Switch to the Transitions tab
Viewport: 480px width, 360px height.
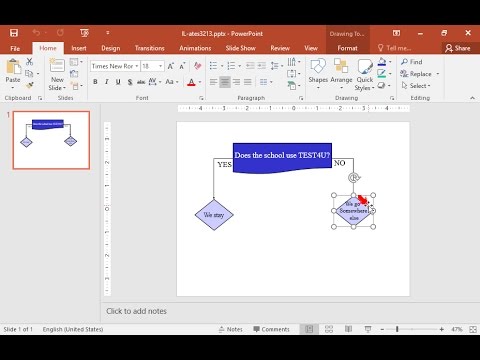(150, 48)
